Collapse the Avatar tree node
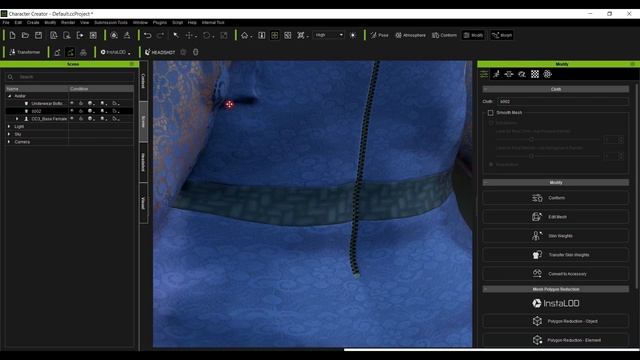This screenshot has height=360, width=640. click(10, 96)
